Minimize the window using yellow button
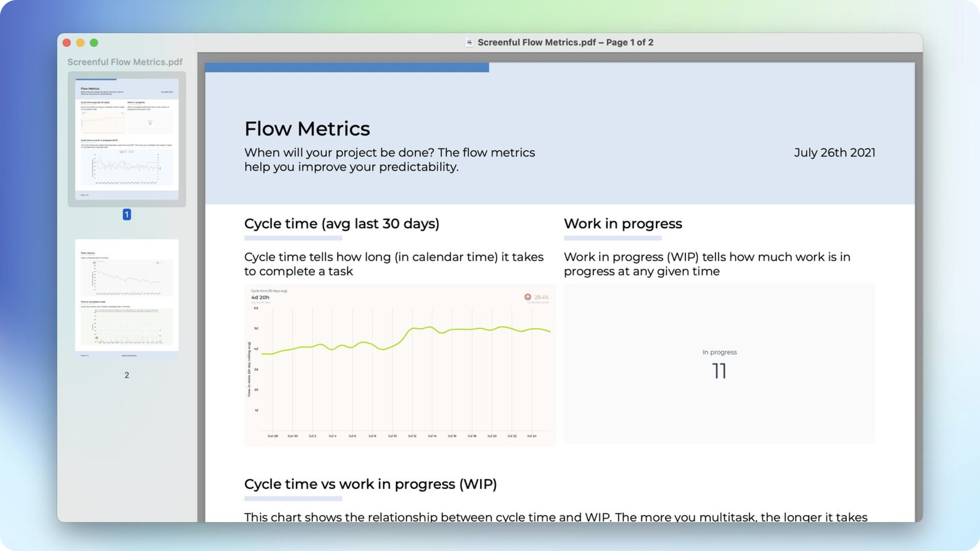This screenshot has width=980, height=551. 80,43
